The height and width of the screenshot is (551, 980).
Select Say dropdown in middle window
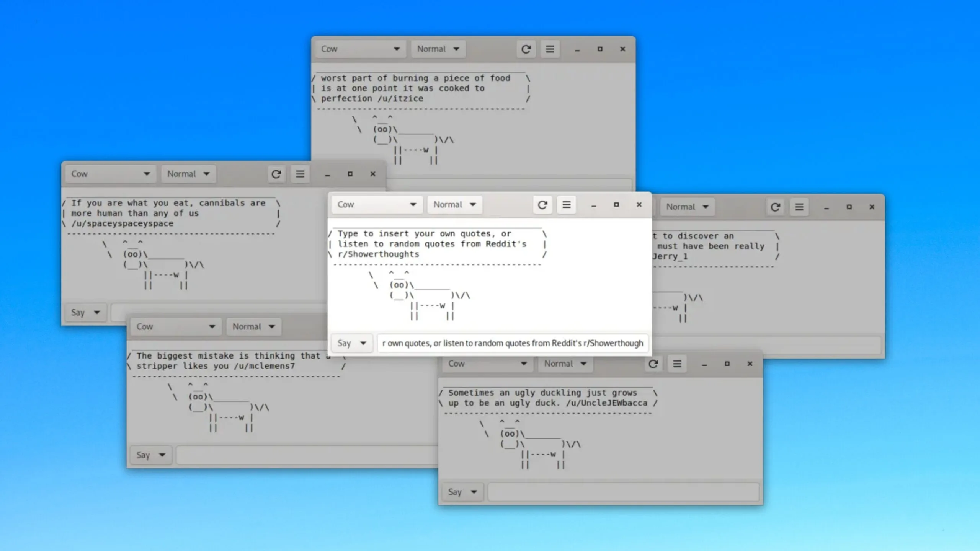click(x=351, y=342)
